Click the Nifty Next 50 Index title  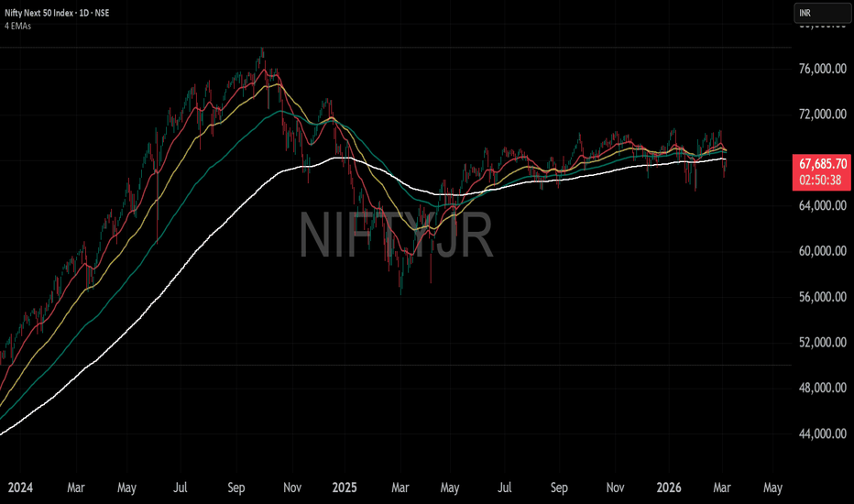[57, 13]
